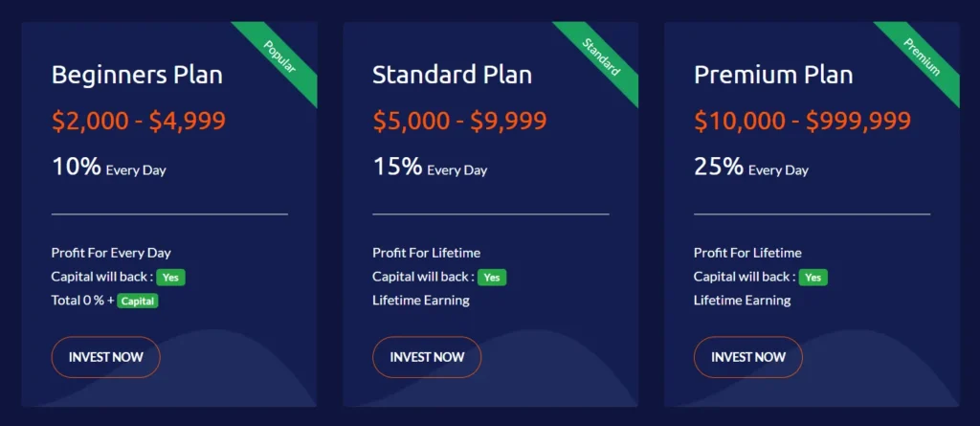
Task: Select the 15% Every Day rate
Action: tap(430, 168)
